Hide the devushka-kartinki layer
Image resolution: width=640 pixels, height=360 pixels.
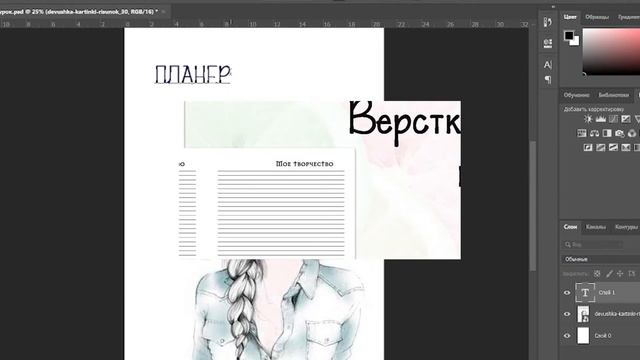(x=567, y=314)
